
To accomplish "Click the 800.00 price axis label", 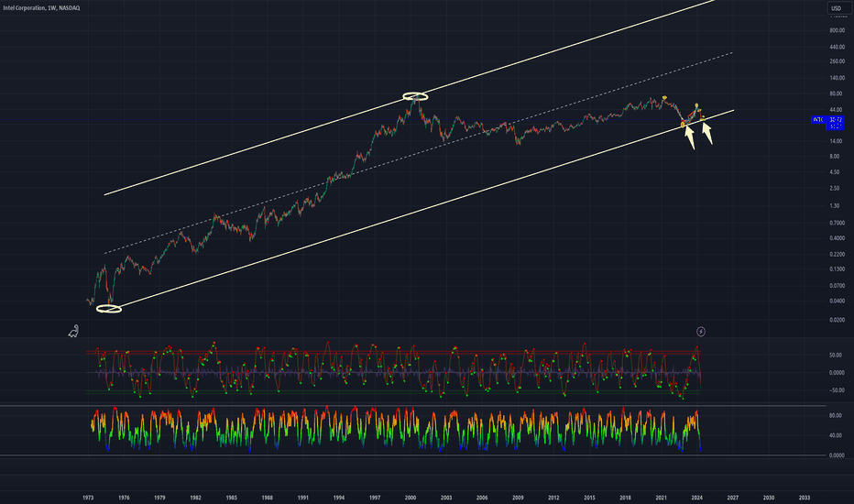I will pyautogui.click(x=838, y=30).
